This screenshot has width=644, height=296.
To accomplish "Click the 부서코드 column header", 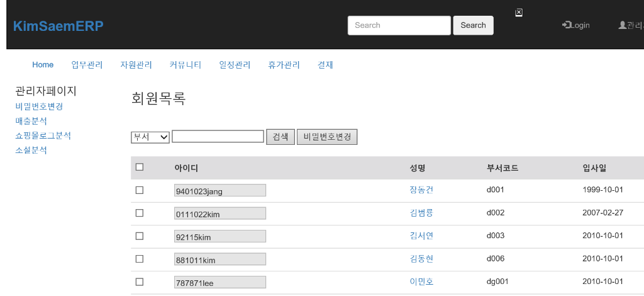I will (x=502, y=168).
